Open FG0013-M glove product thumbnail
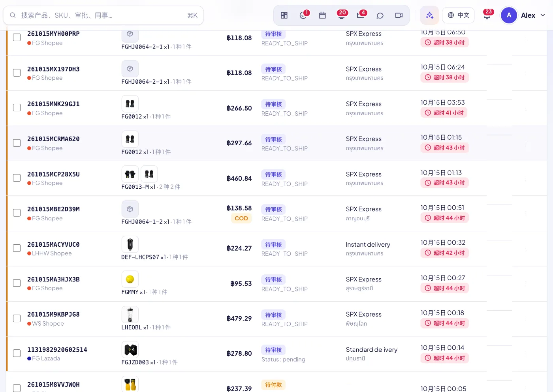This screenshot has width=553, height=392. (130, 174)
